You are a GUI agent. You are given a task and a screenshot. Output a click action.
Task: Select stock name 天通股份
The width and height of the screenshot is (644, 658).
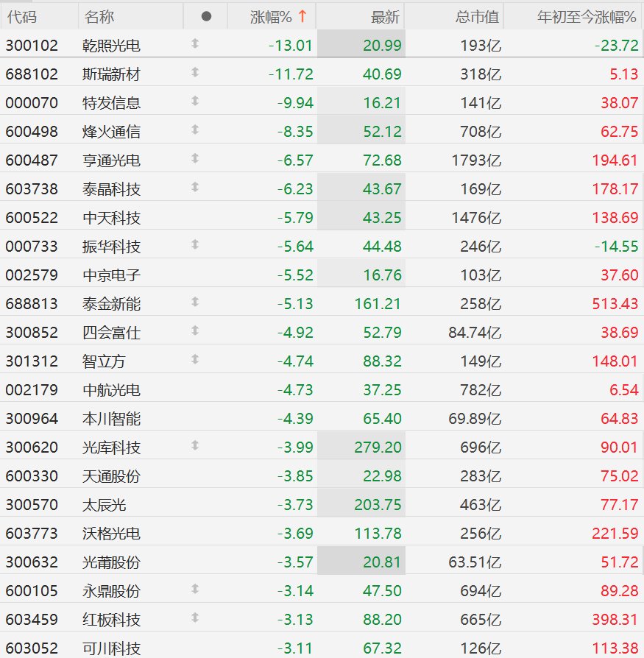(x=111, y=476)
